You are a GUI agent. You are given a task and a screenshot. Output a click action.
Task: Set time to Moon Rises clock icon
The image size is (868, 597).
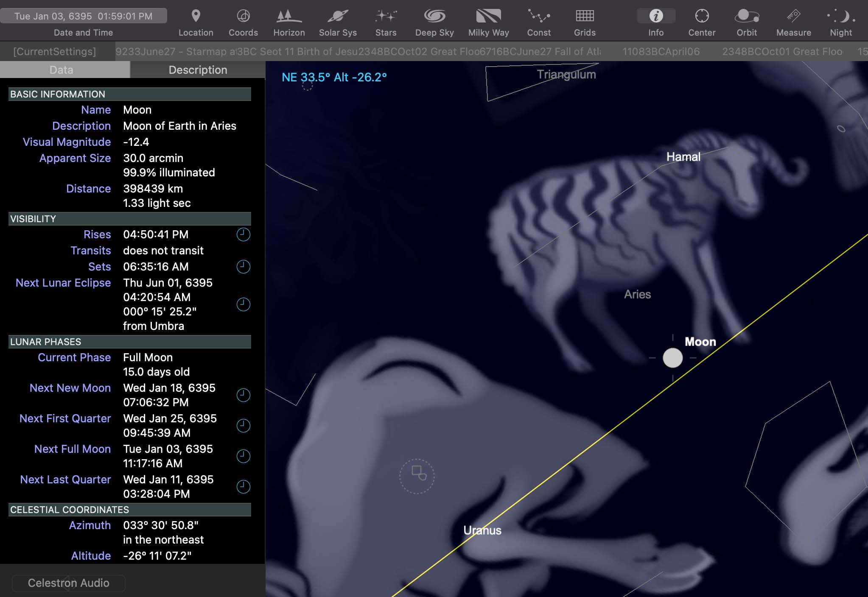coord(243,234)
